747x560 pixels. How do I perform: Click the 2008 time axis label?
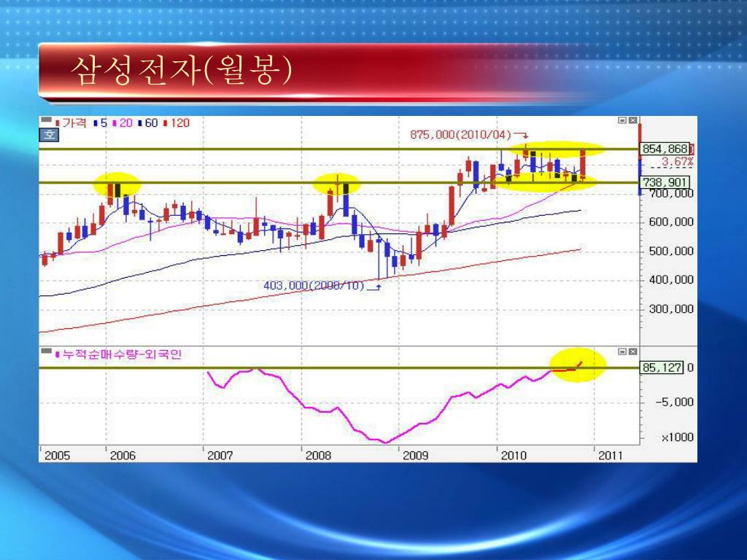click(x=318, y=456)
